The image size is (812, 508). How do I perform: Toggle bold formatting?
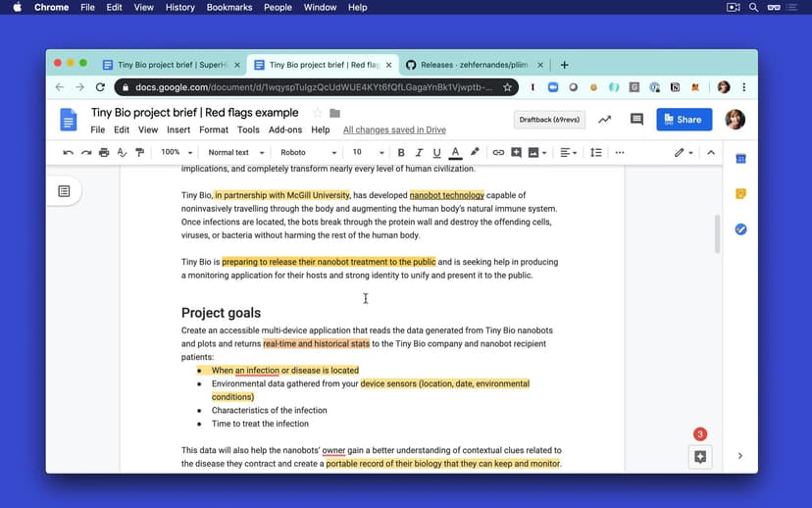point(400,153)
